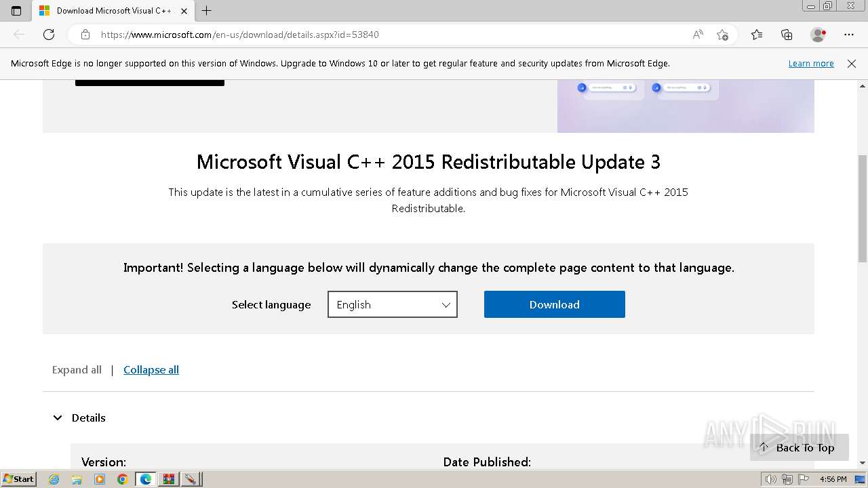Open Action Center flag icon
This screenshot has height=488, width=868.
click(802, 479)
